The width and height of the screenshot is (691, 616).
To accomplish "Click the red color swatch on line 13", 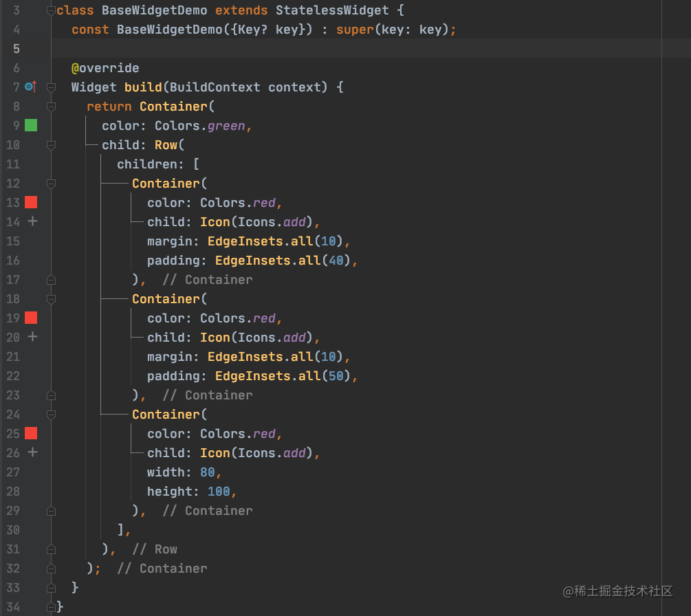I will [x=31, y=202].
